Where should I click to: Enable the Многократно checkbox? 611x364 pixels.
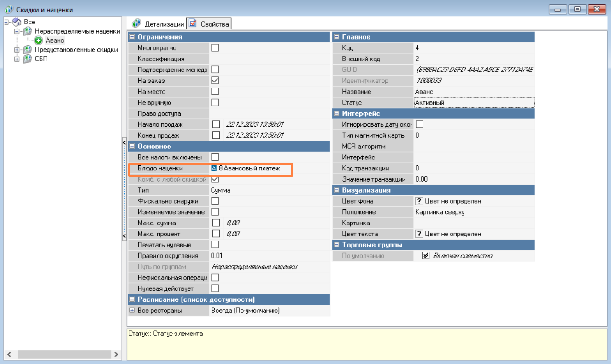(215, 48)
